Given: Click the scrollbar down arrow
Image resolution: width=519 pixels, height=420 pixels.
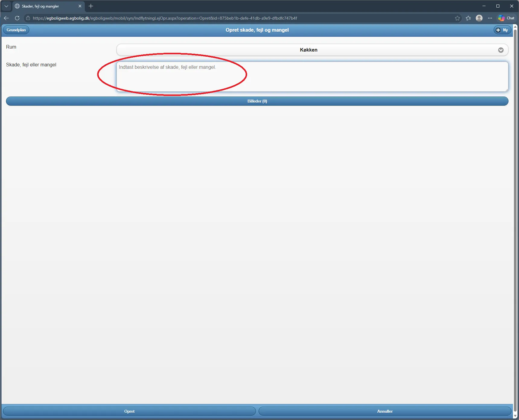Looking at the screenshot, I should [516, 416].
